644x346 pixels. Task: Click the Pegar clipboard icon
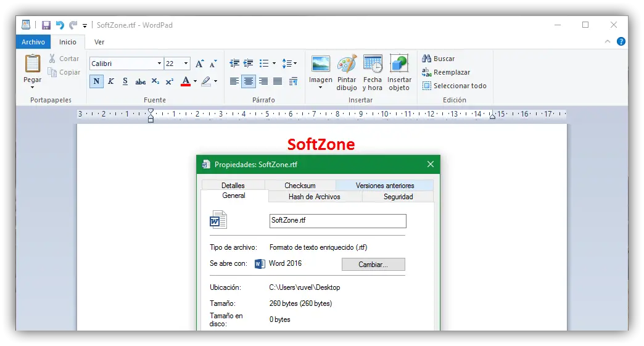[x=33, y=64]
